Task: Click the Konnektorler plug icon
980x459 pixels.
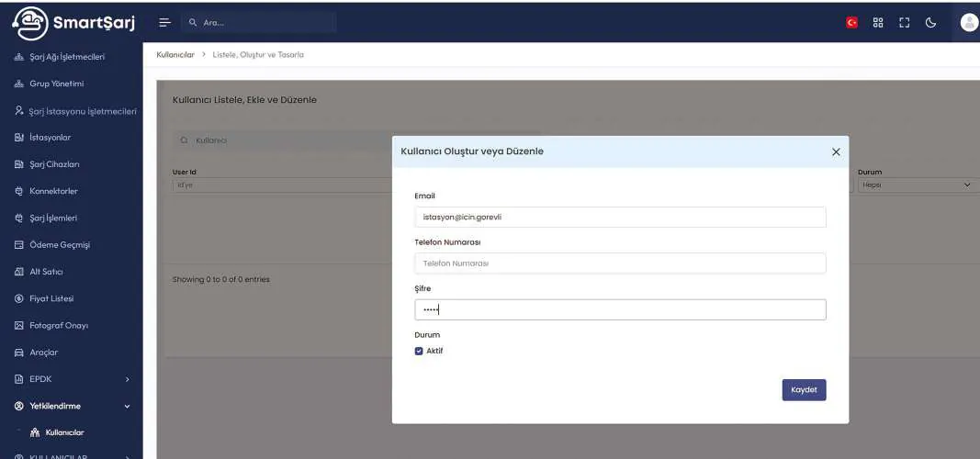Action: [18, 191]
